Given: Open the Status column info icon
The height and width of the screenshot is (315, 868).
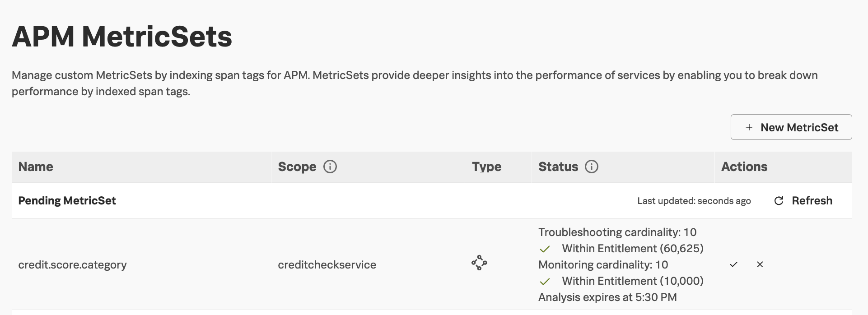Looking at the screenshot, I should tap(592, 167).
